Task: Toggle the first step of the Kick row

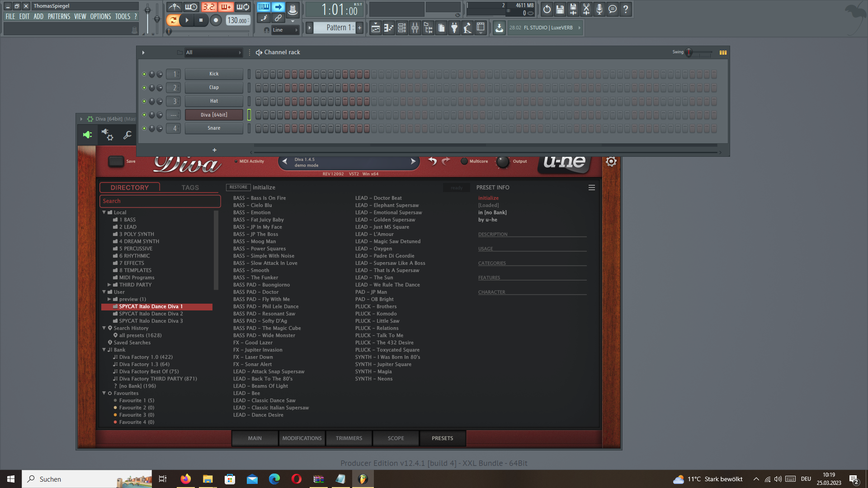Action: [x=259, y=74]
